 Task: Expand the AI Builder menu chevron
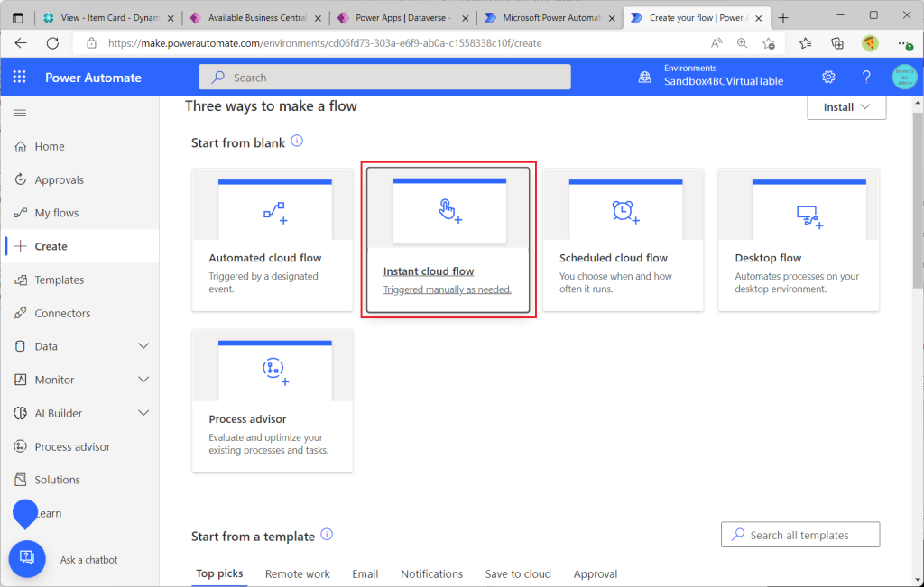143,413
